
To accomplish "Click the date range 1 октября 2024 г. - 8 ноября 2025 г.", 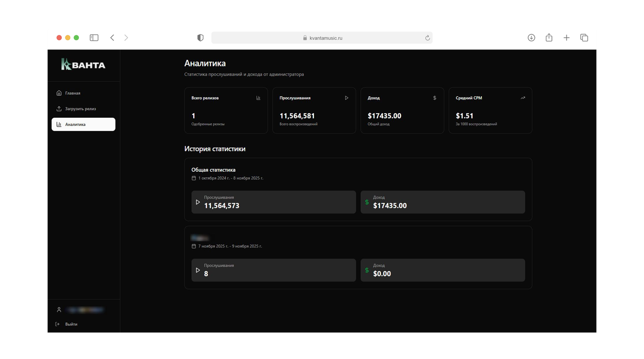I will [230, 178].
